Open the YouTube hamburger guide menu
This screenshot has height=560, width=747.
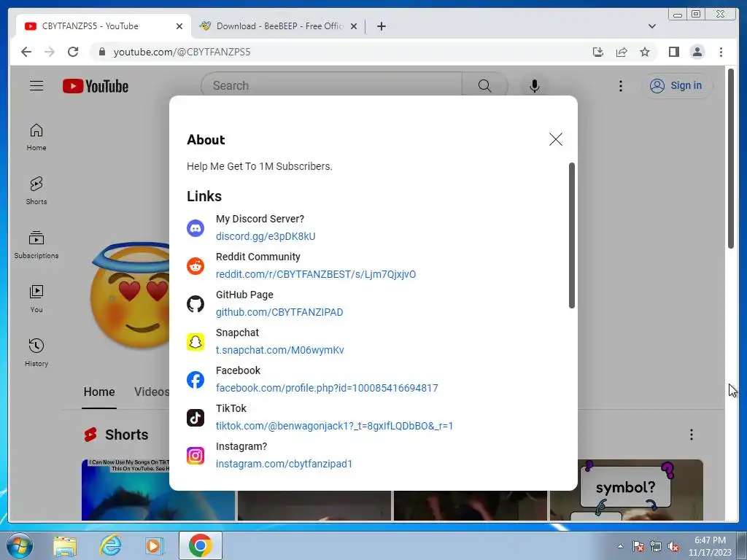pos(36,86)
